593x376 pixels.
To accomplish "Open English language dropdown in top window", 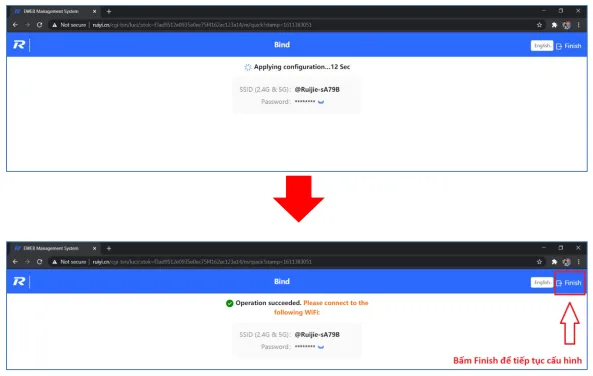I will (x=542, y=45).
